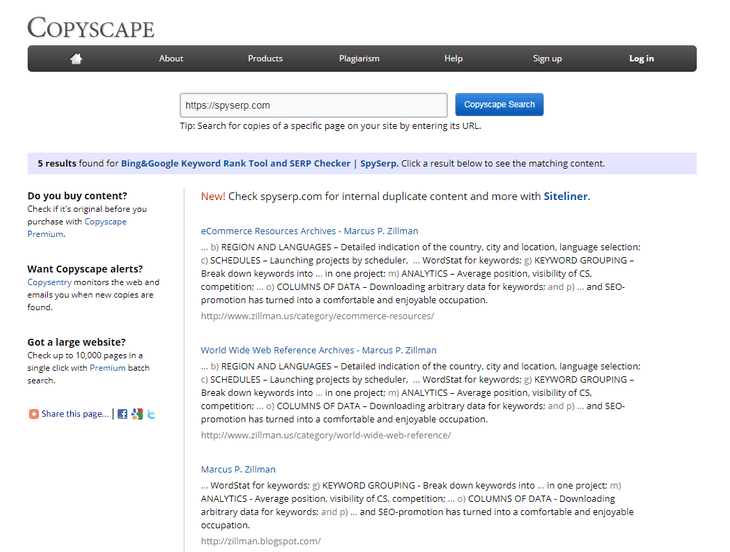
Task: Share via the Google icon
Action: coord(137,414)
